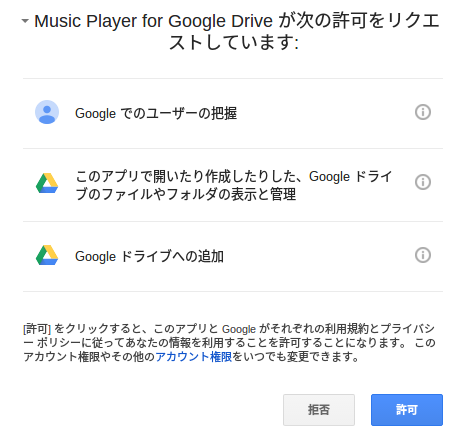Screen dimensions: 470x433
Task: Click the bracketed [許可] word in disclaimer
Action: click(37, 329)
